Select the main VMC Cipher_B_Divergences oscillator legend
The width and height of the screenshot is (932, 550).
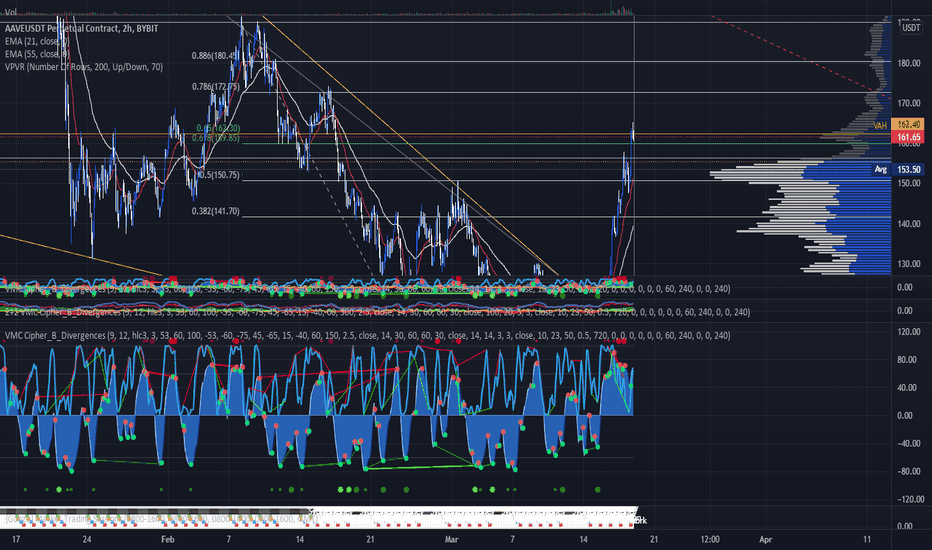[x=367, y=336]
